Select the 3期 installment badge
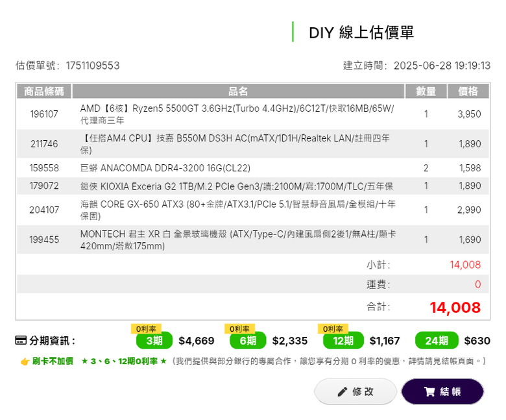The image size is (506, 420). click(x=154, y=340)
